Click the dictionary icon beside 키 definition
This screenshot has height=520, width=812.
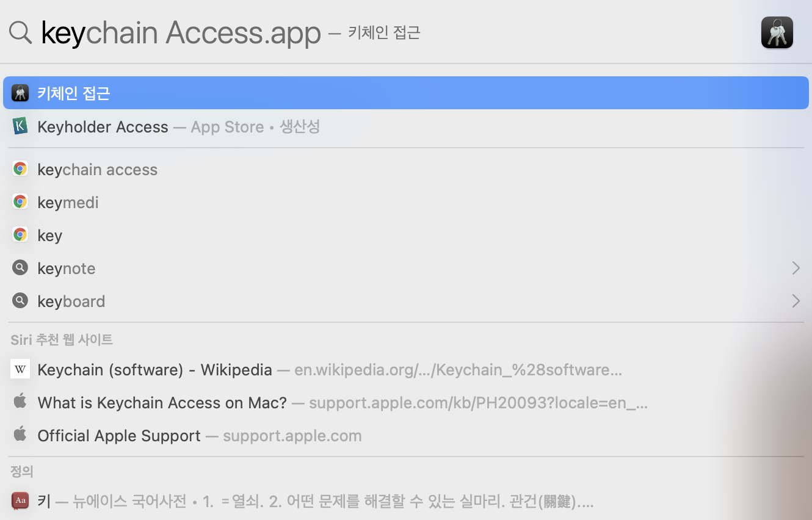(x=20, y=501)
